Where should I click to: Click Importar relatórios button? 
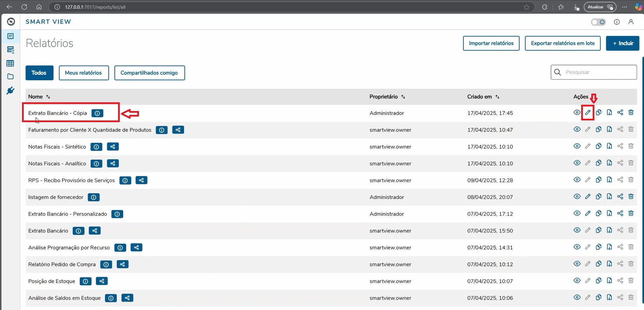coord(491,43)
